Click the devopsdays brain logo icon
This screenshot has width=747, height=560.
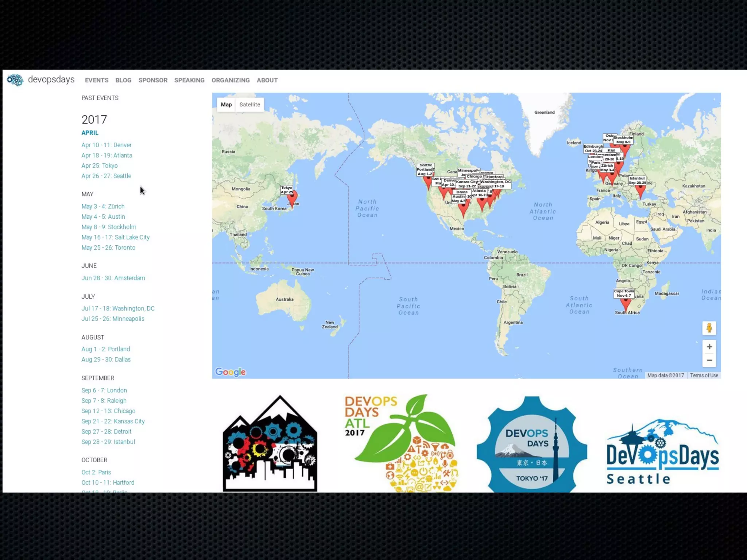(15, 80)
